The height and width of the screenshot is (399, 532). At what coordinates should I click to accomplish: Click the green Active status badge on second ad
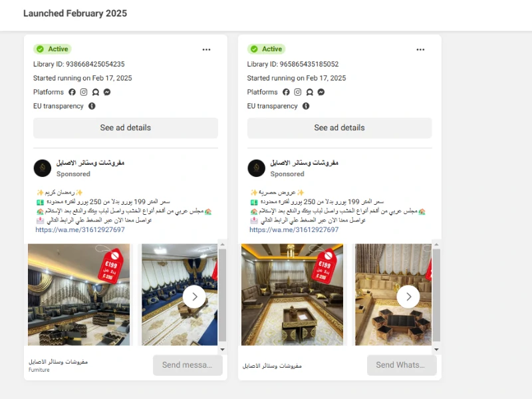(266, 49)
